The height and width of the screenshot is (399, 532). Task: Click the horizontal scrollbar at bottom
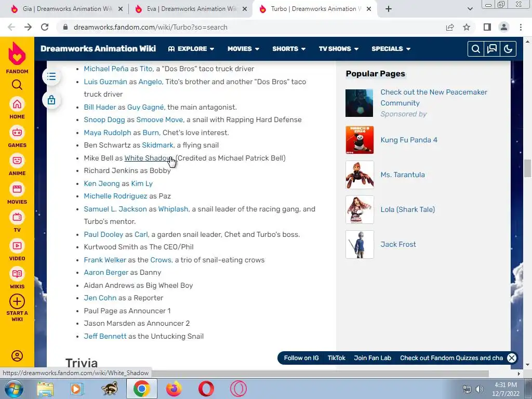click(320, 374)
